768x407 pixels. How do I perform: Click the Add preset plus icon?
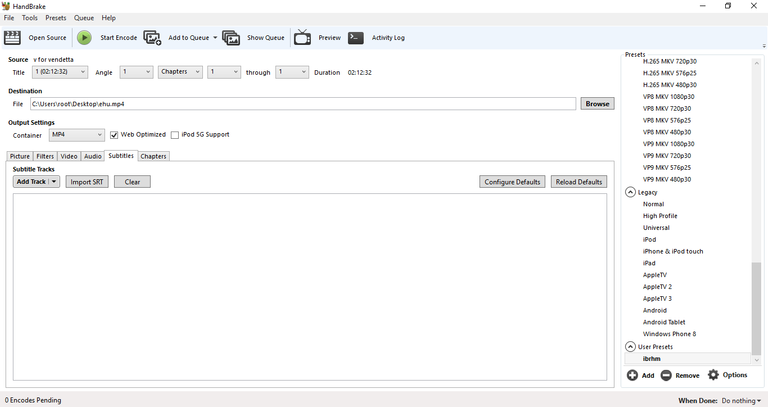[632, 375]
